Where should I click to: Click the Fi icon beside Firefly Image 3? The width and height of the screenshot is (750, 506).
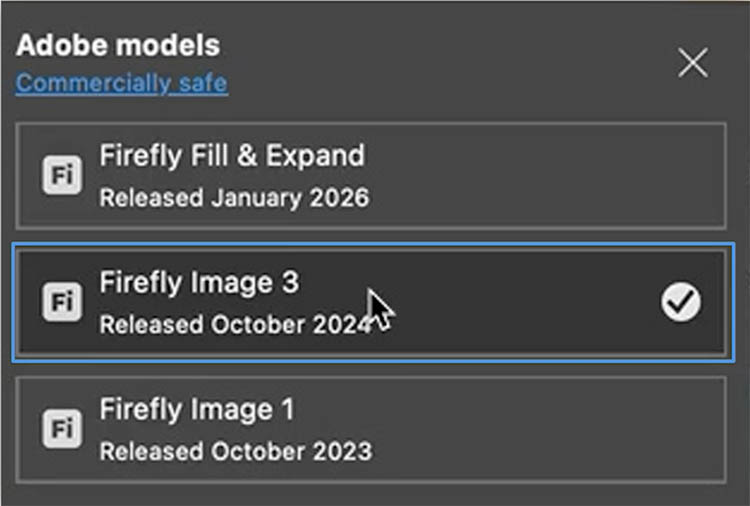[x=62, y=302]
